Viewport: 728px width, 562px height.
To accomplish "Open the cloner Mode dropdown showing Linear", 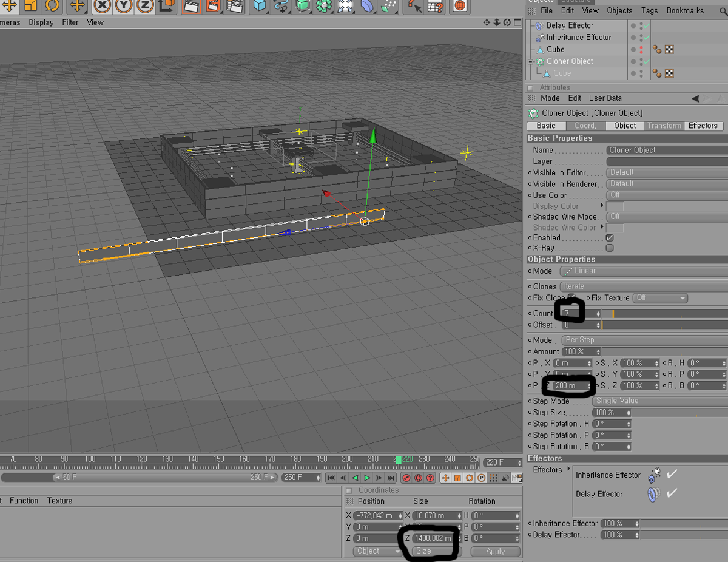I will pyautogui.click(x=644, y=271).
